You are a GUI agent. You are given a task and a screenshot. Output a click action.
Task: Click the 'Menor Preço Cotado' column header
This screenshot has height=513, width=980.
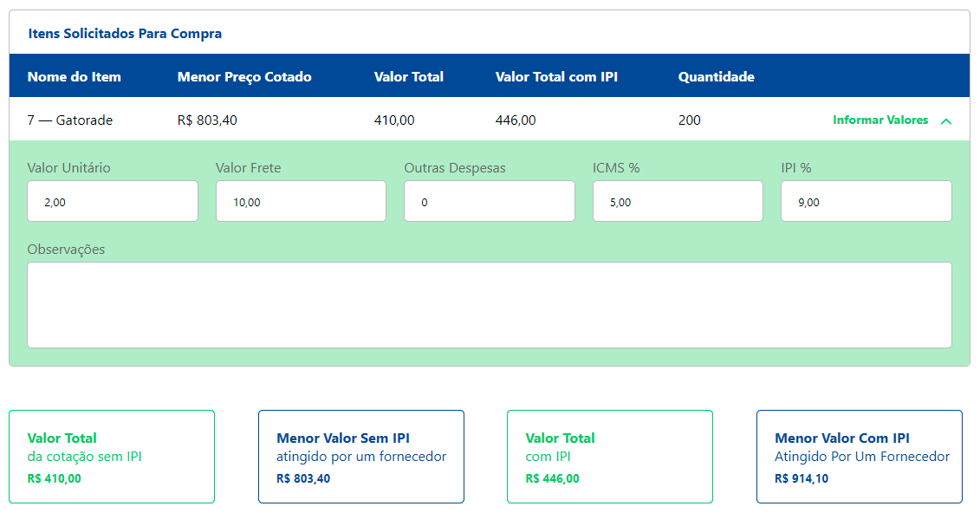244,77
